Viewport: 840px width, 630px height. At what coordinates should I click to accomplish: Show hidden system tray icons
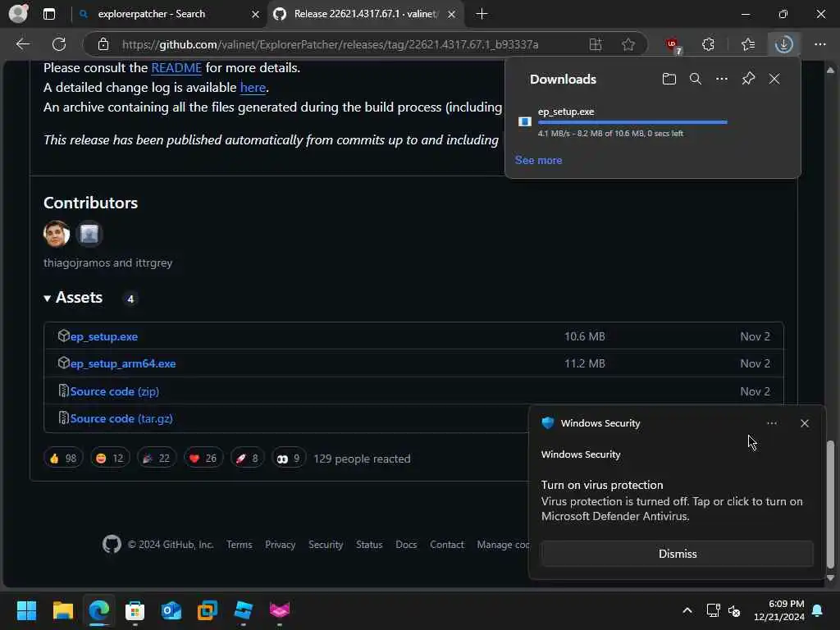coord(687,610)
